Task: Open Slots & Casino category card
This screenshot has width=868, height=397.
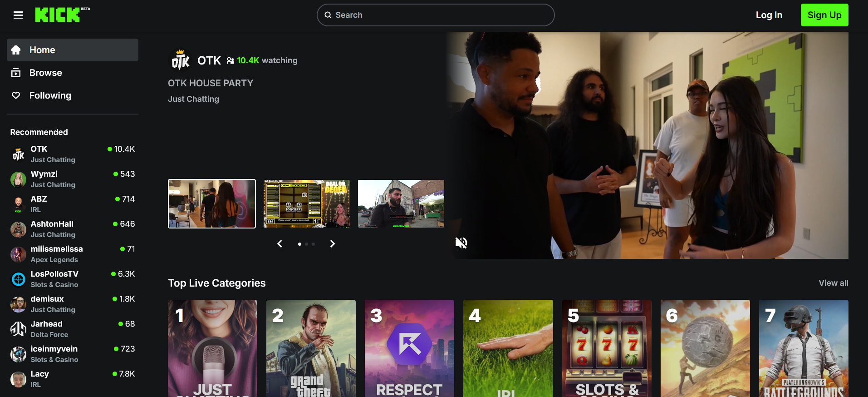Action: coord(607,348)
